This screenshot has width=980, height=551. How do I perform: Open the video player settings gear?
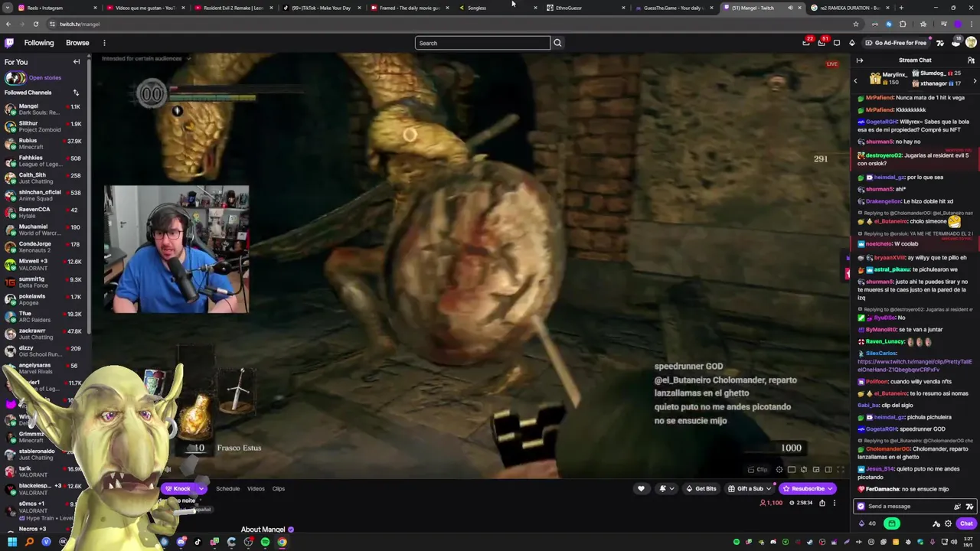[779, 470]
